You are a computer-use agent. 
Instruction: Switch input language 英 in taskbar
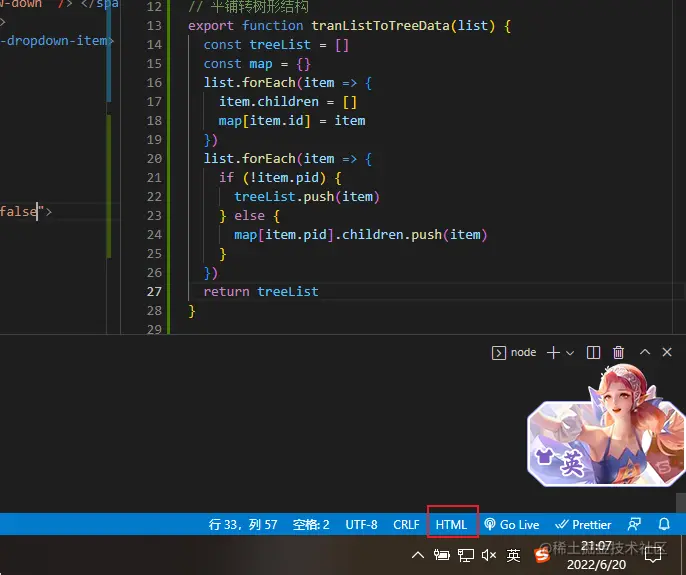[513, 555]
